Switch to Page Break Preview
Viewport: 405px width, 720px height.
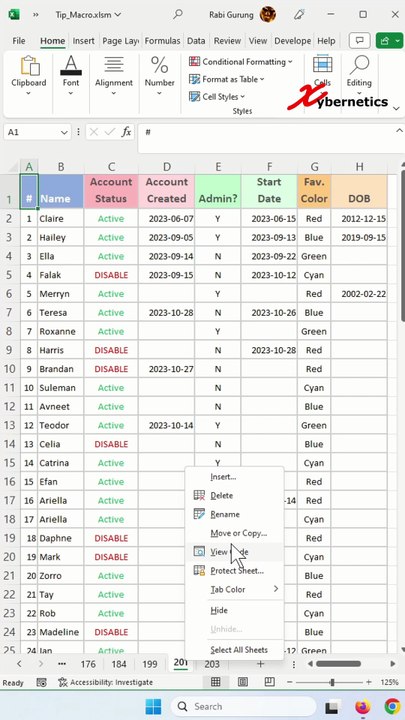click(270, 682)
